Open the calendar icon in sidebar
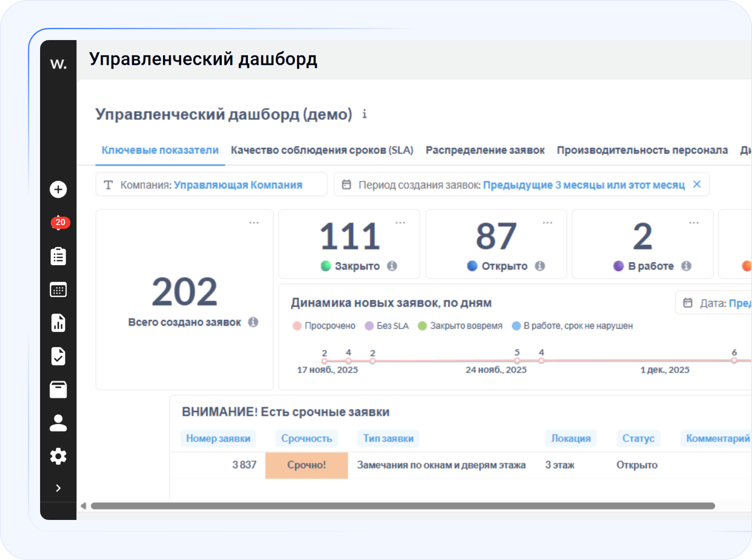The image size is (752, 560). click(x=58, y=290)
